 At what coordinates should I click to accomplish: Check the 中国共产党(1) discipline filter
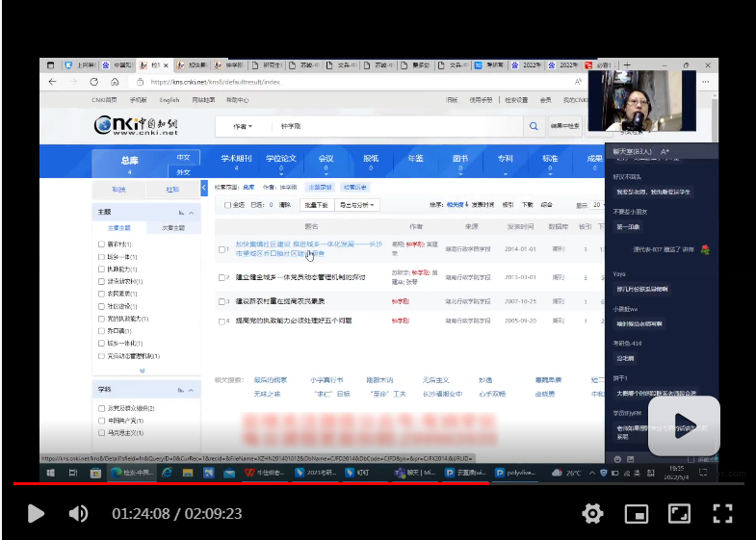[x=101, y=421]
